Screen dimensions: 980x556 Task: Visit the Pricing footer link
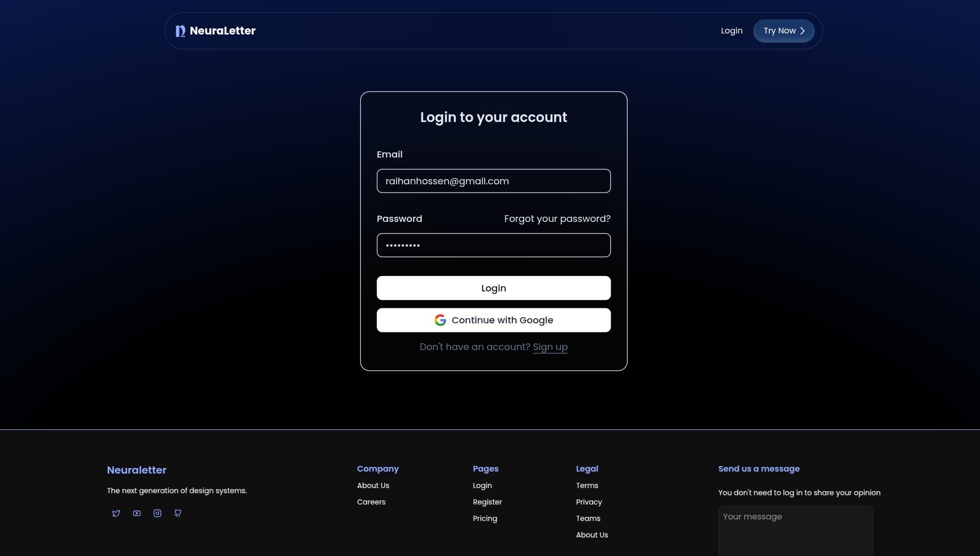[x=485, y=518]
